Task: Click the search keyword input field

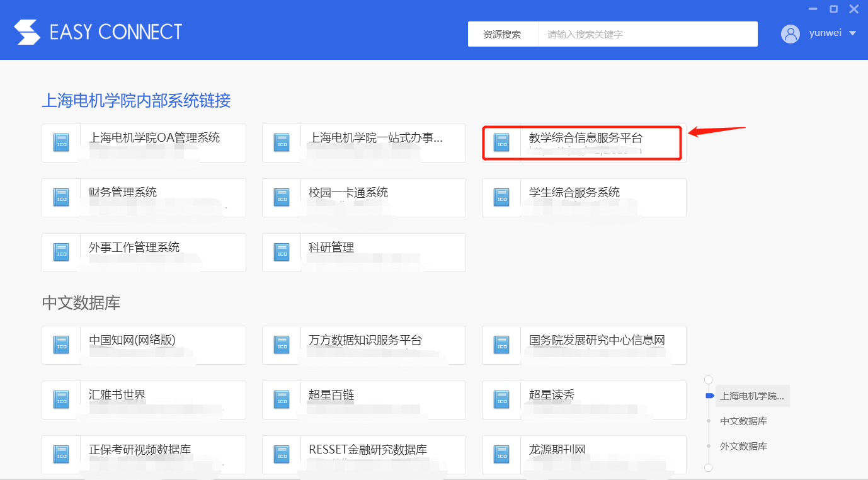Action: click(x=649, y=33)
